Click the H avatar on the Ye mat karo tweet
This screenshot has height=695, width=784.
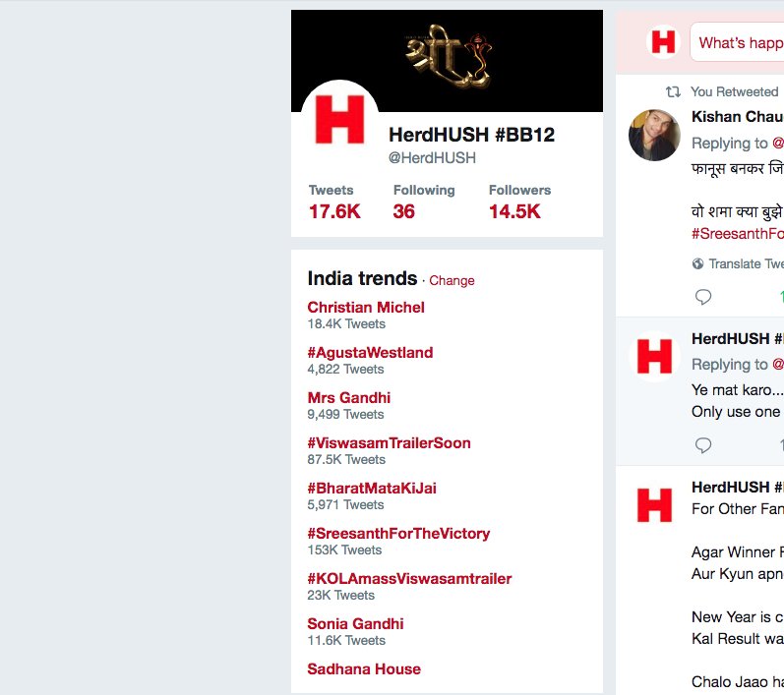pyautogui.click(x=654, y=356)
